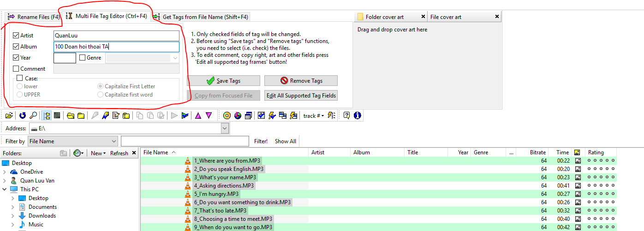
Task: Click the blue info circle icon
Action: (357, 115)
